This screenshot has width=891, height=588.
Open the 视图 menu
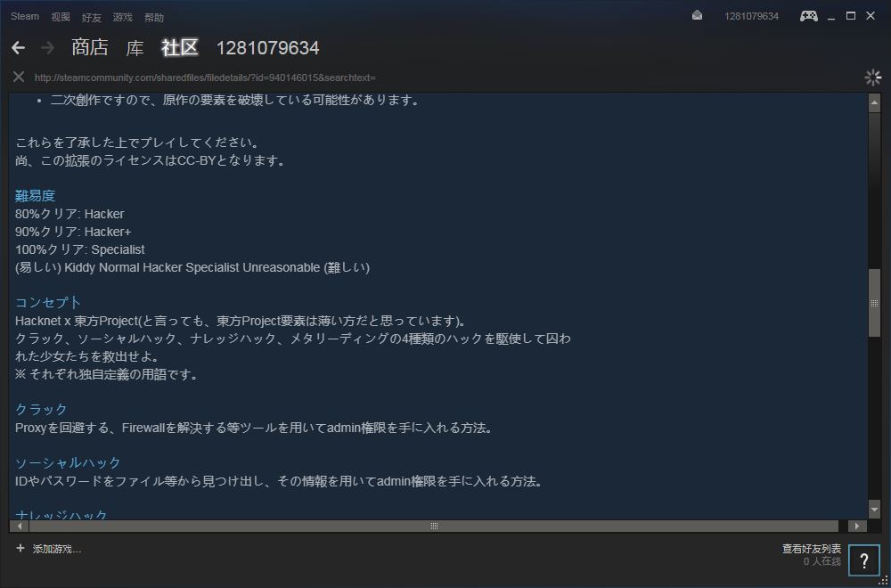(61, 17)
